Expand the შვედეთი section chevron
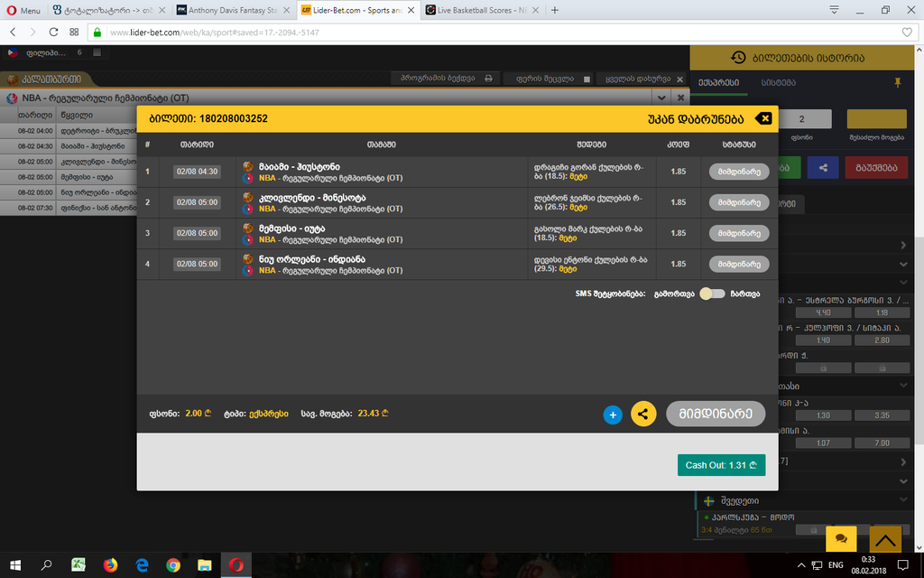Screen dimensions: 924x578 point(903,500)
